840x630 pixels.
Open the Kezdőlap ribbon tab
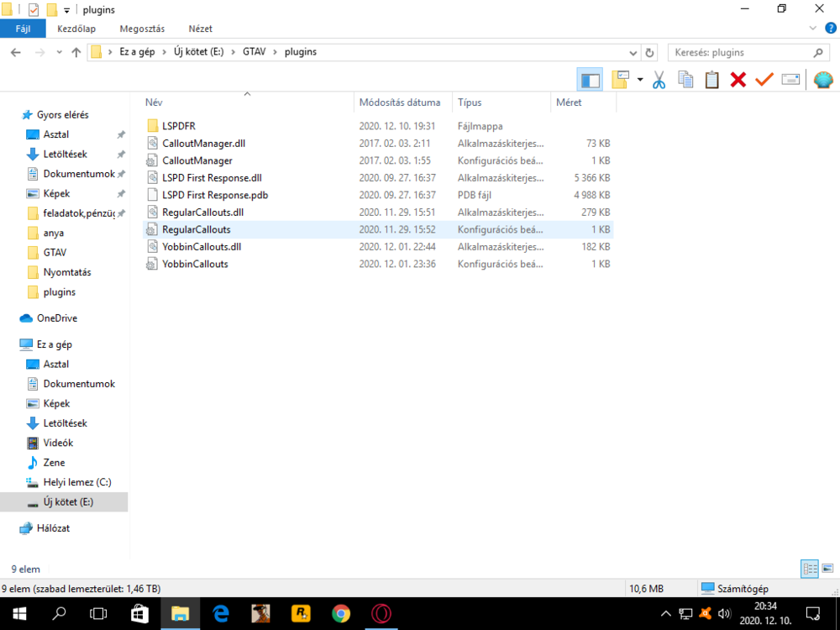click(76, 29)
